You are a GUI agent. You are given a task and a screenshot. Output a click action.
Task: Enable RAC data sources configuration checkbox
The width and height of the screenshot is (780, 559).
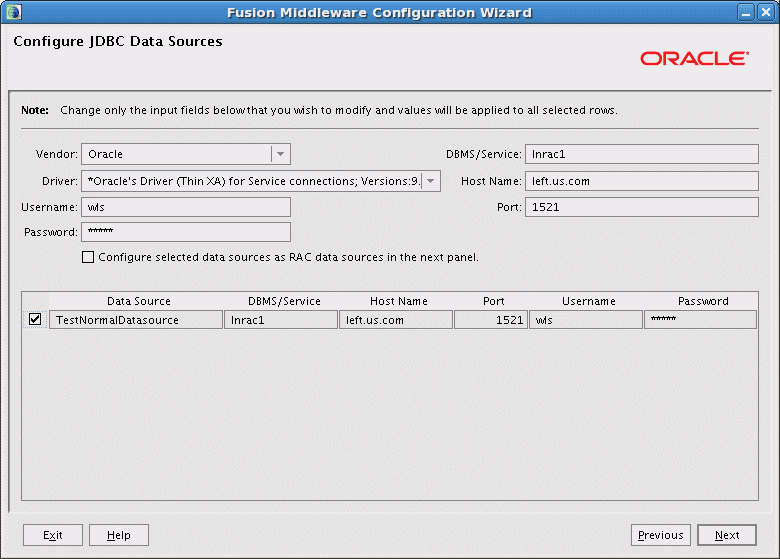[x=88, y=257]
